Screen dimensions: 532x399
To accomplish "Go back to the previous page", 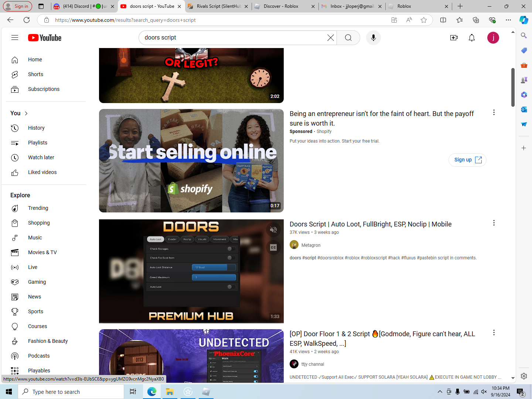I will [10, 20].
